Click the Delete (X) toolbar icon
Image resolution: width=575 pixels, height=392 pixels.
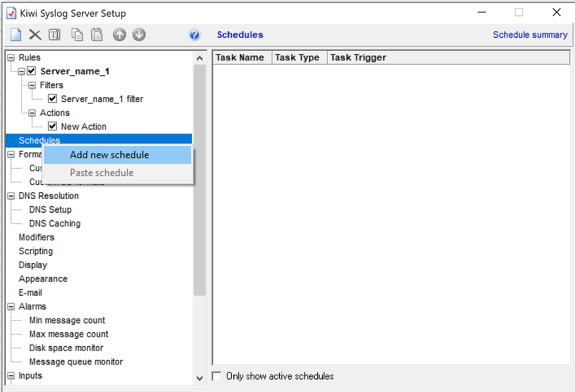click(35, 35)
